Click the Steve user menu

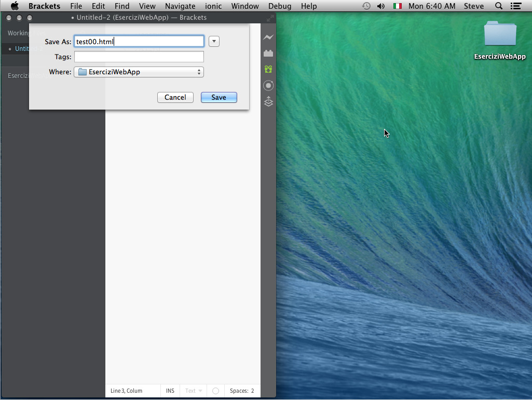point(474,6)
